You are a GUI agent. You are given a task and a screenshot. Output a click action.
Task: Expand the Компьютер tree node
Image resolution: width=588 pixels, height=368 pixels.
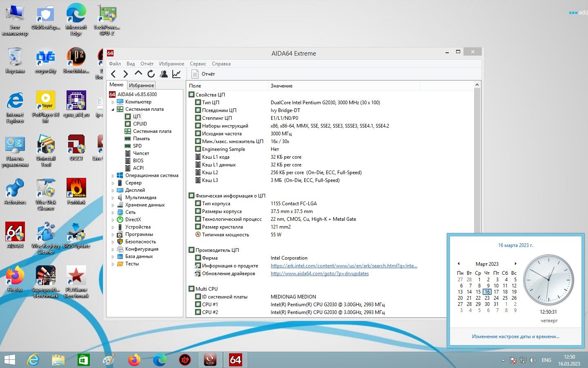[113, 102]
